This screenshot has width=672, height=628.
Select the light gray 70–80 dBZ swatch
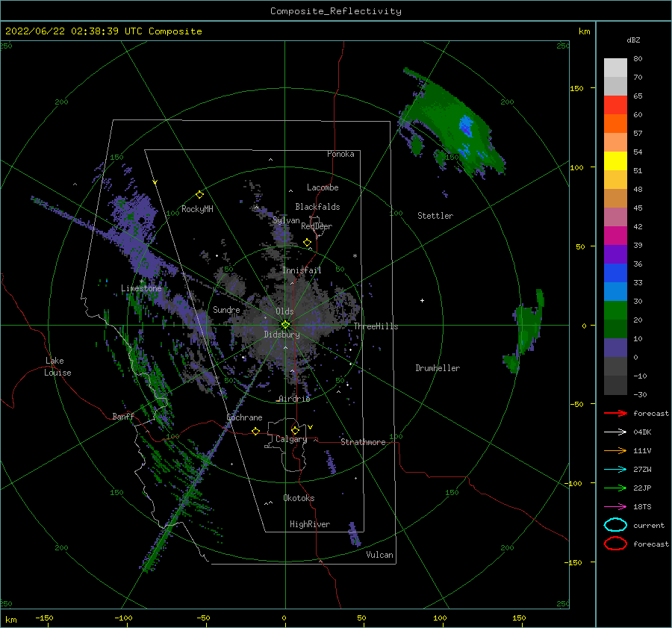click(x=615, y=68)
